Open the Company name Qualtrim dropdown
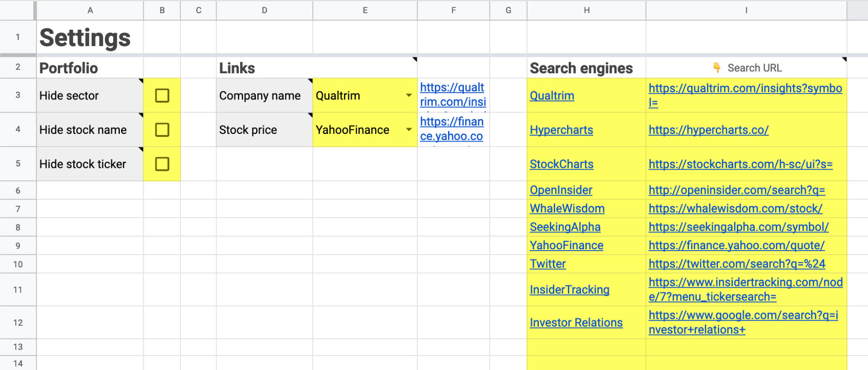The width and height of the screenshot is (868, 370). click(409, 95)
